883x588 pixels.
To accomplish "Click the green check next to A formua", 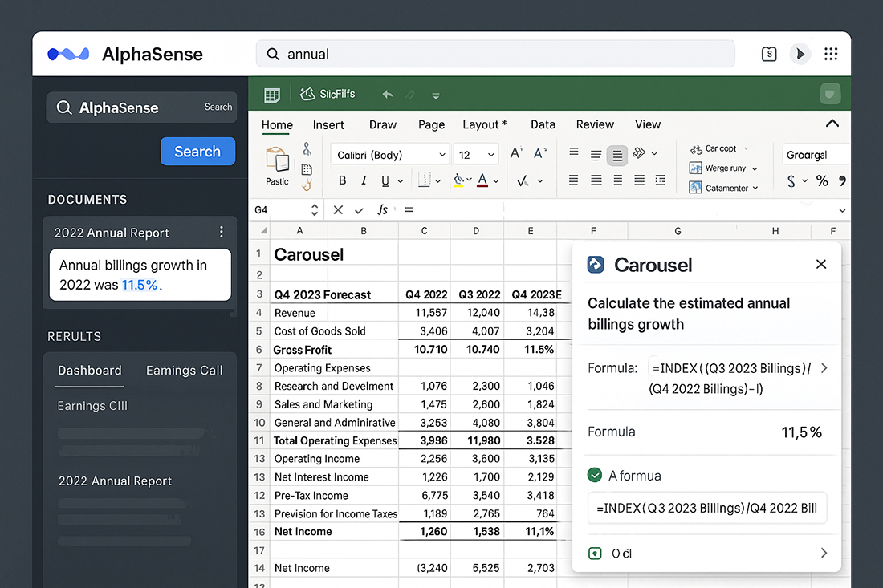I will point(595,476).
